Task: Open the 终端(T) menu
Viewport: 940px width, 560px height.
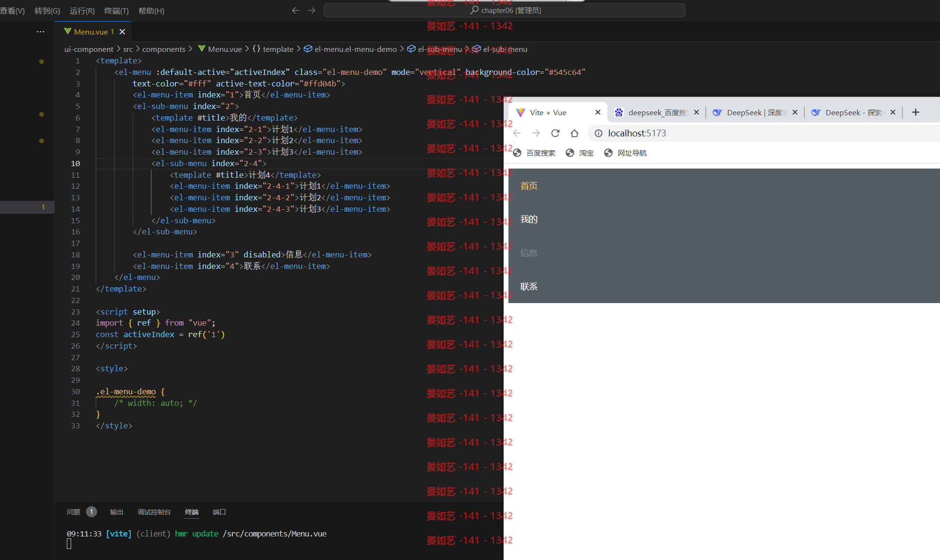Action: click(x=116, y=11)
